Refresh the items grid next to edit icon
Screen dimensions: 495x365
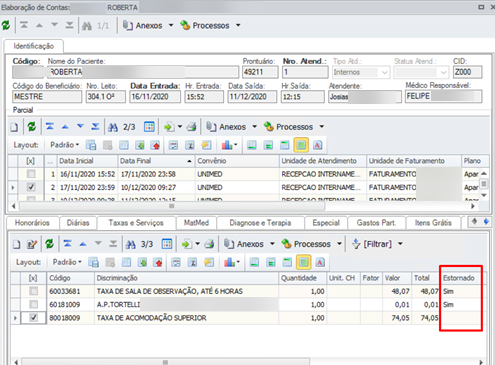50,244
